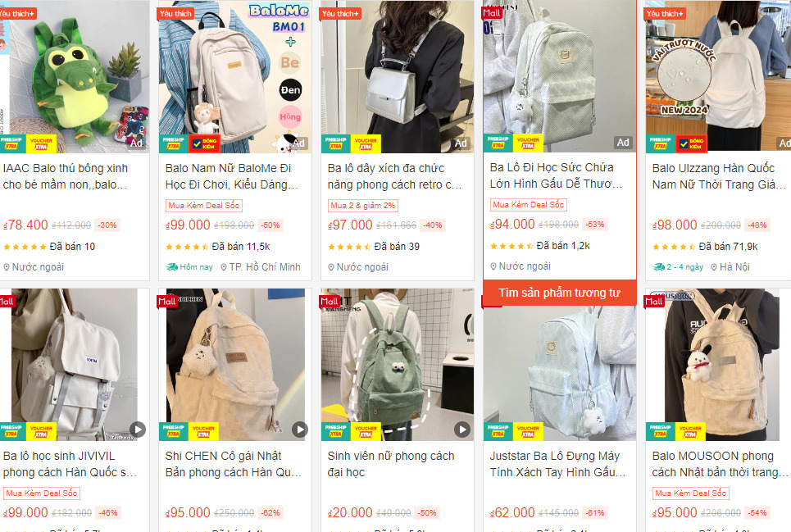
Task: Click 'Mua 2 & giảm 2%' tag
Action: point(363,205)
